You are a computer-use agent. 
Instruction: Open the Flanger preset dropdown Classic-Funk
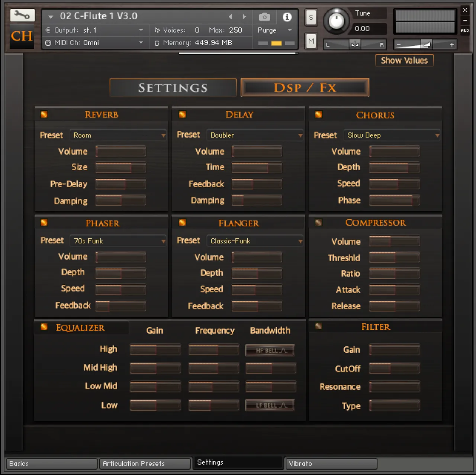(x=255, y=241)
